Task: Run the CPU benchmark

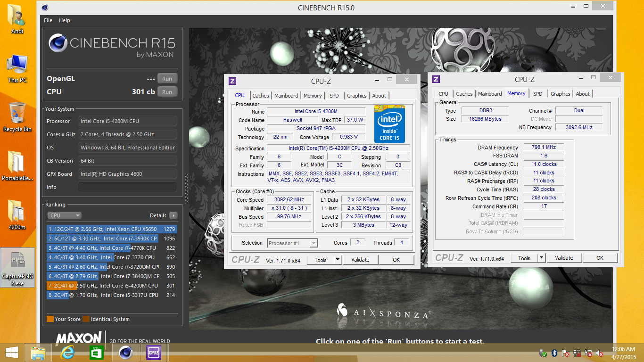Action: pos(167,92)
